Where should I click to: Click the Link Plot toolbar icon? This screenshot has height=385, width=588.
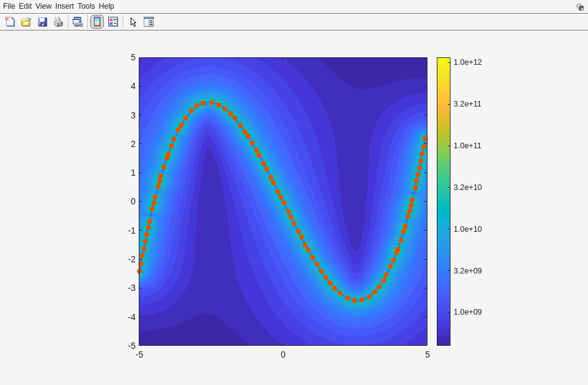coord(77,22)
